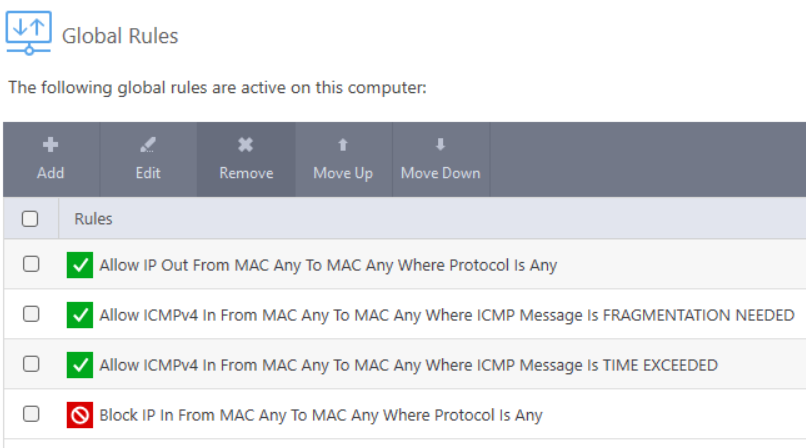Click green allow icon for FRAGMENTATION NEEDED rule
Image resolution: width=806 pixels, height=448 pixels.
coord(80,314)
